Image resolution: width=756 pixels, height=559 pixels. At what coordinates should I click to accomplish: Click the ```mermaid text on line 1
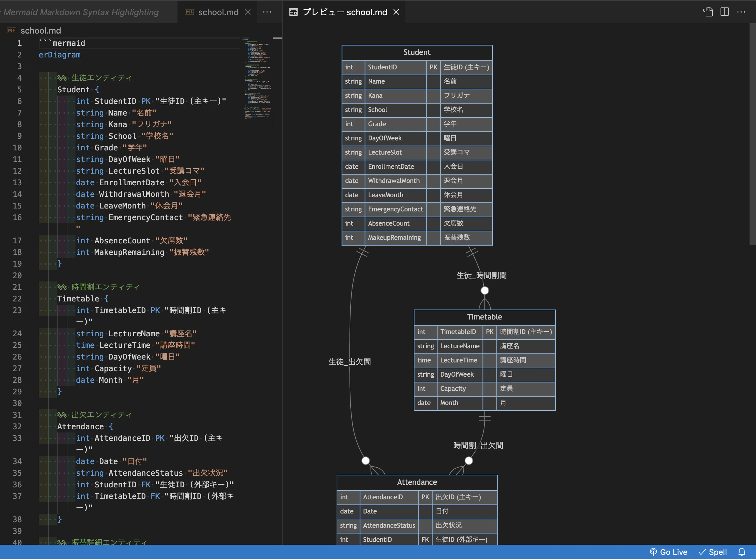pos(62,43)
